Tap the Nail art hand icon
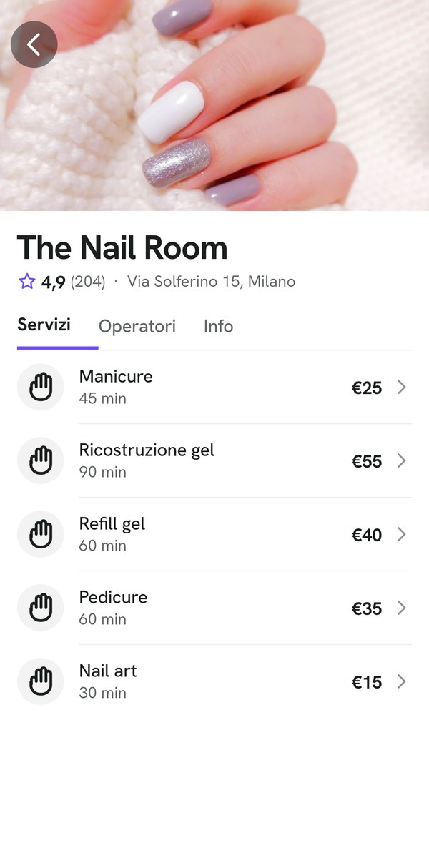The image size is (429, 868). [x=41, y=681]
